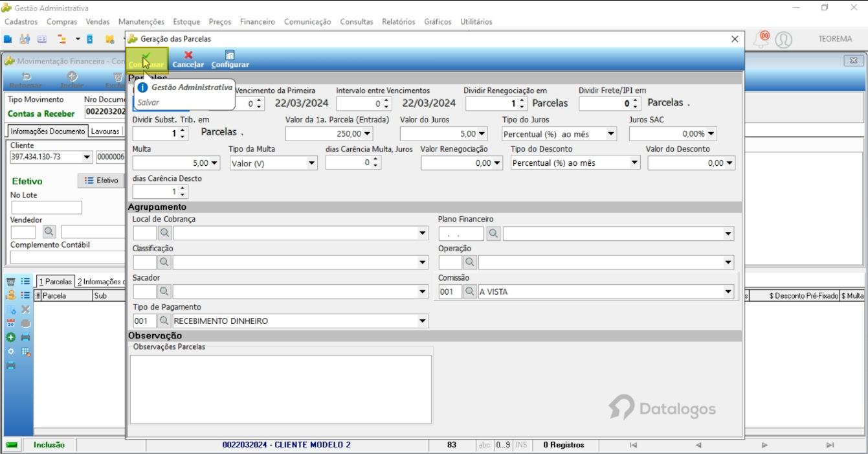Screen dimensions: 868x454
Task: Switch to the Lavouras tab
Action: click(x=105, y=131)
